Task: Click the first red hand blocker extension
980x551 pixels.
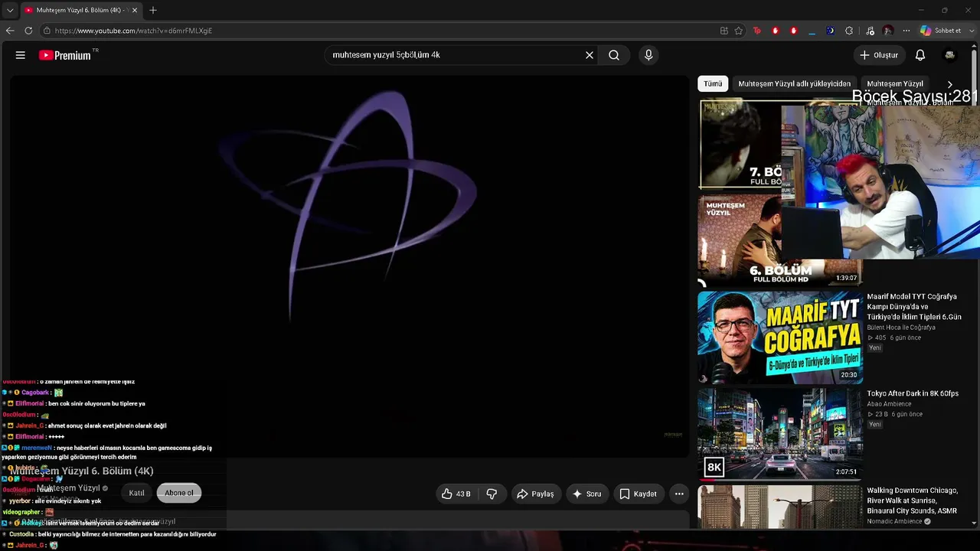Action: (x=776, y=31)
